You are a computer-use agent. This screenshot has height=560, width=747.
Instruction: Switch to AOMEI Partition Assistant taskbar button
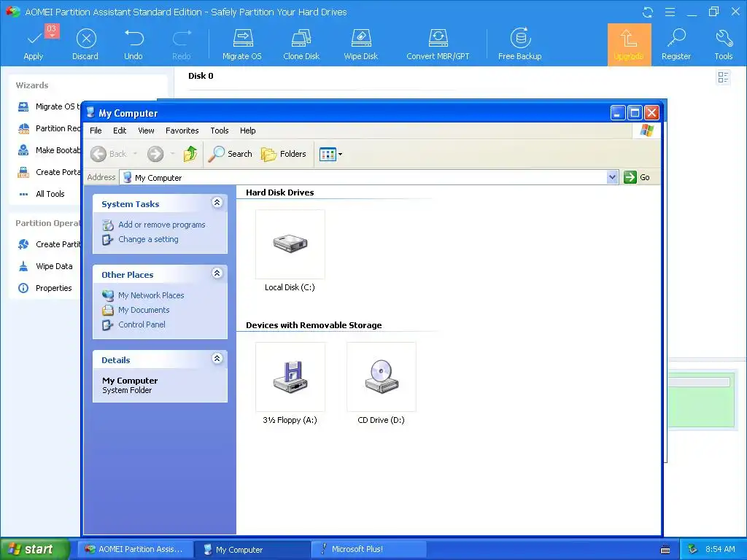click(136, 550)
